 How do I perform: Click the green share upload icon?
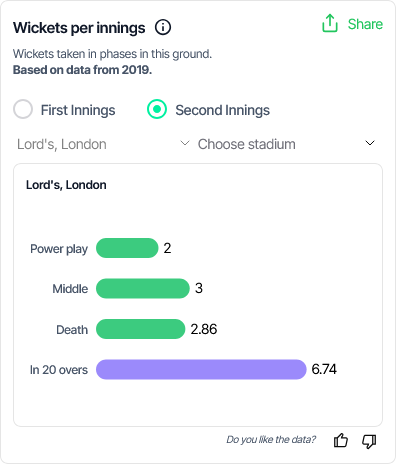(330, 23)
